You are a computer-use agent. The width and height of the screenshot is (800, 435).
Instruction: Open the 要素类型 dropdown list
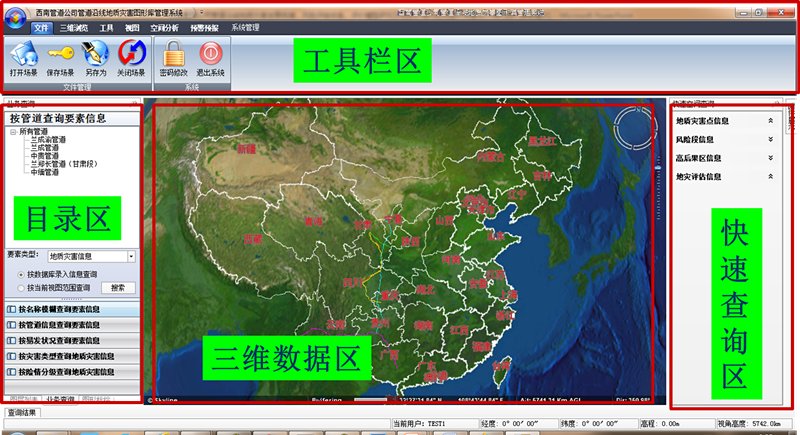(131, 256)
